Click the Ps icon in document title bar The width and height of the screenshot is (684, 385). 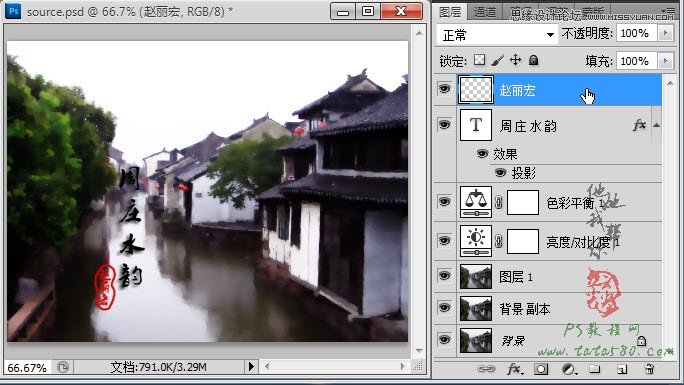(13, 11)
